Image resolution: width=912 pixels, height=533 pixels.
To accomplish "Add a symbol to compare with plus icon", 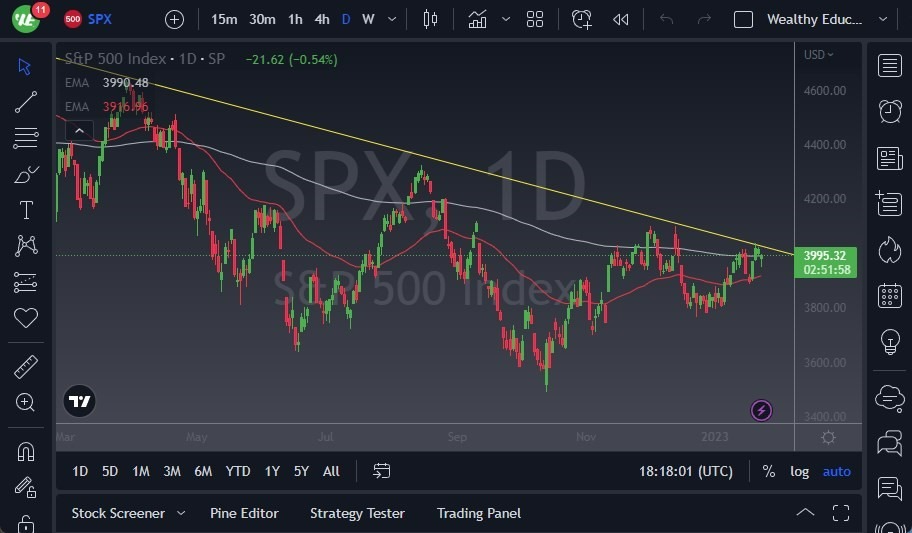I will (174, 19).
